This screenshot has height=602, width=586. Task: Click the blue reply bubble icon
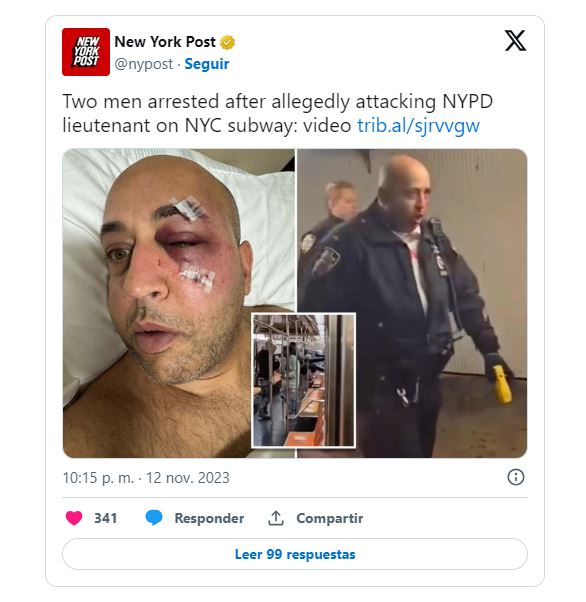click(154, 518)
